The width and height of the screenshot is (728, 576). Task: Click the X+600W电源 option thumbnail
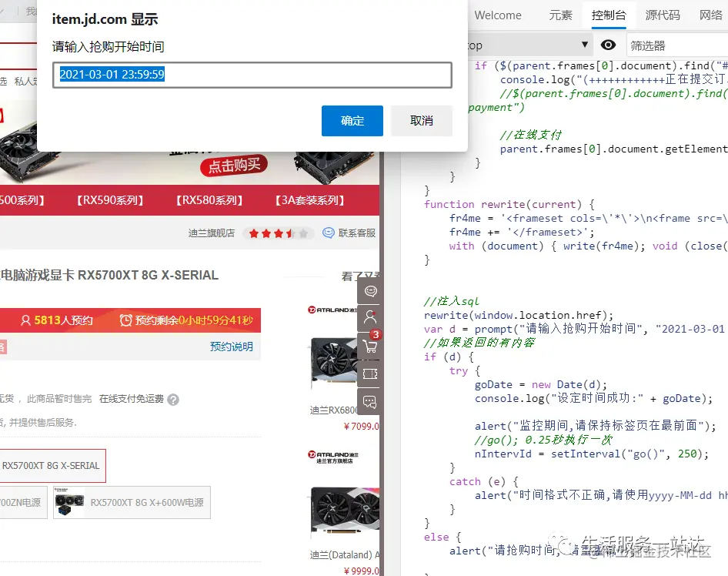point(69,502)
